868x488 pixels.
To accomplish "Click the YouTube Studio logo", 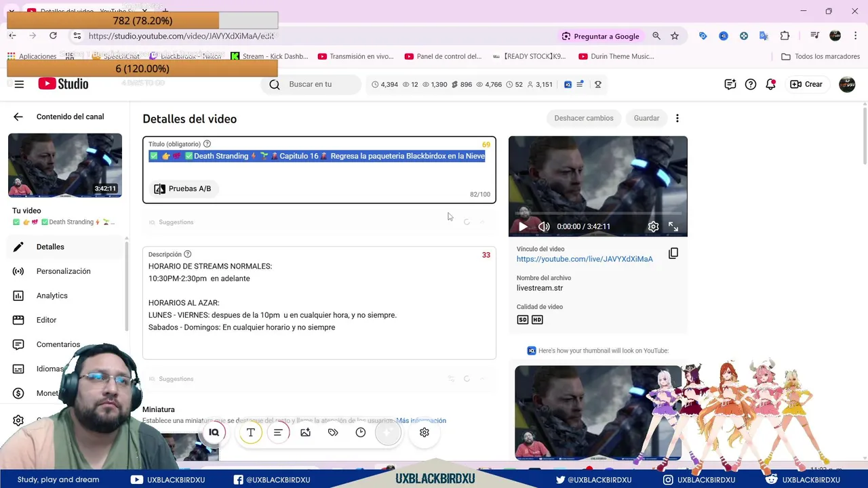I will 63,84.
